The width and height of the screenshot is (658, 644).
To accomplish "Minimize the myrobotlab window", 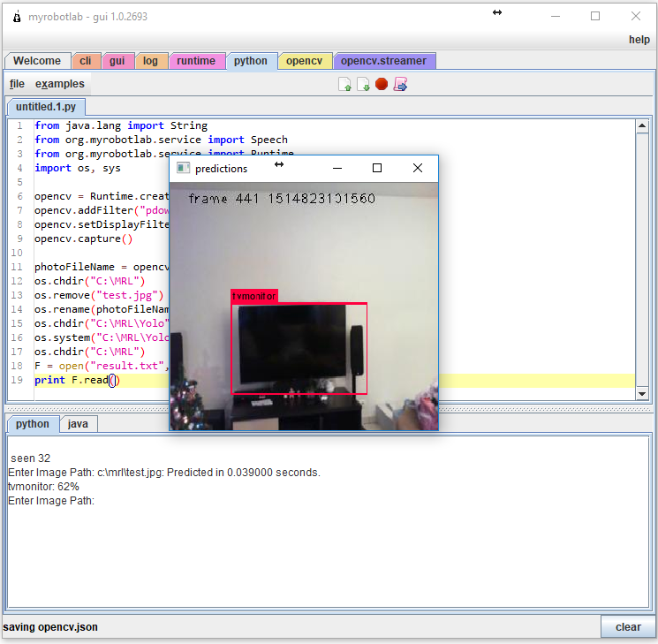I will [556, 17].
